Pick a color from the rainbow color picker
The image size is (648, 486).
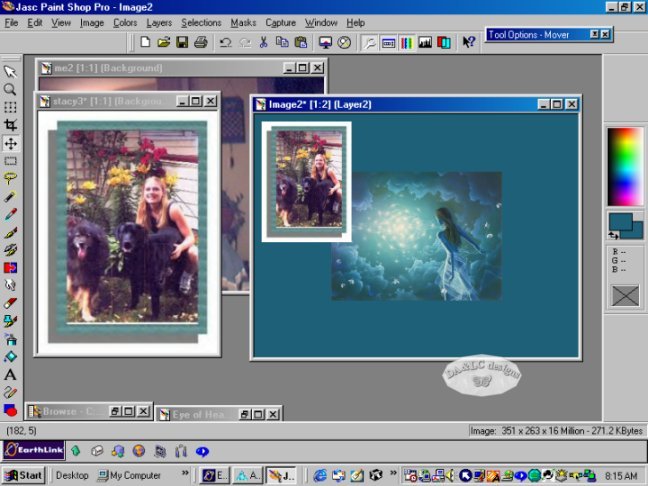pyautogui.click(x=625, y=167)
